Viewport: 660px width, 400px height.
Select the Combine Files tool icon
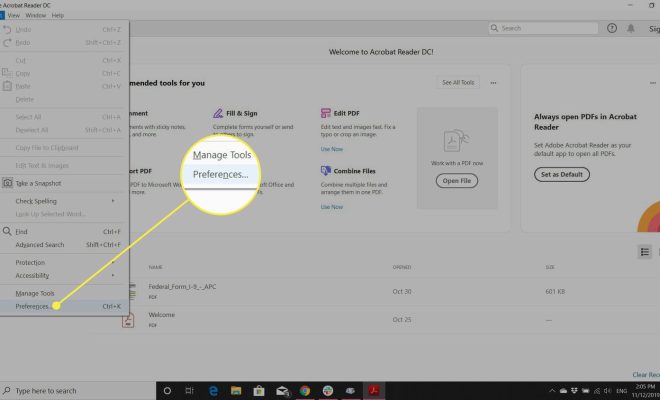click(x=325, y=171)
